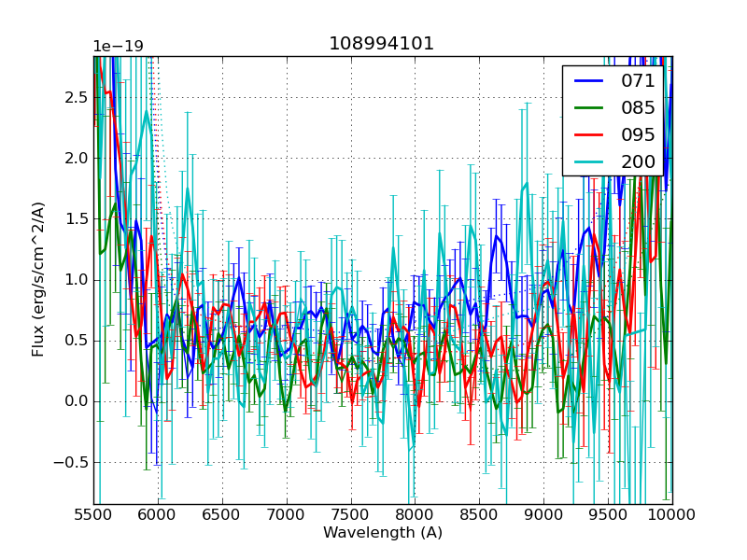Click the green line swatch in legend

tap(590, 108)
